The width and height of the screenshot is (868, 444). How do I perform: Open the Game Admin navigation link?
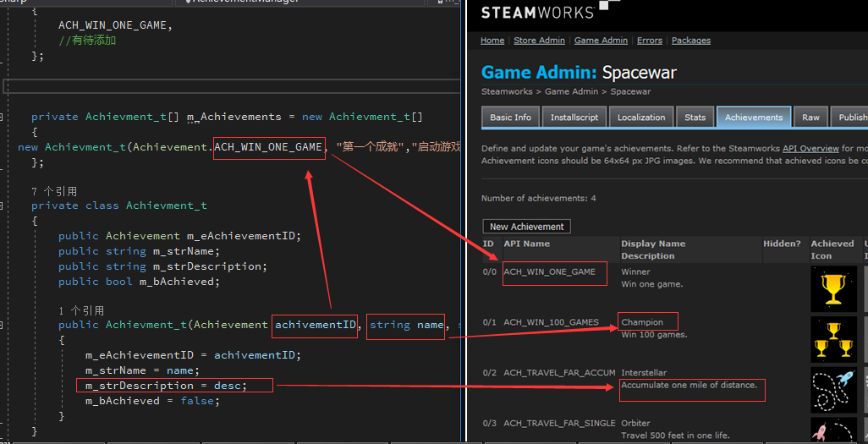point(601,41)
